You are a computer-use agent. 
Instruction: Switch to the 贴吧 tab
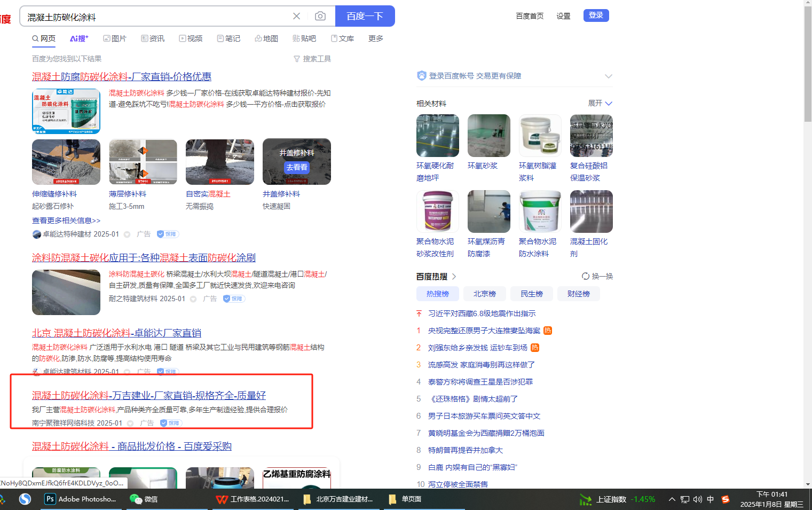304,38
